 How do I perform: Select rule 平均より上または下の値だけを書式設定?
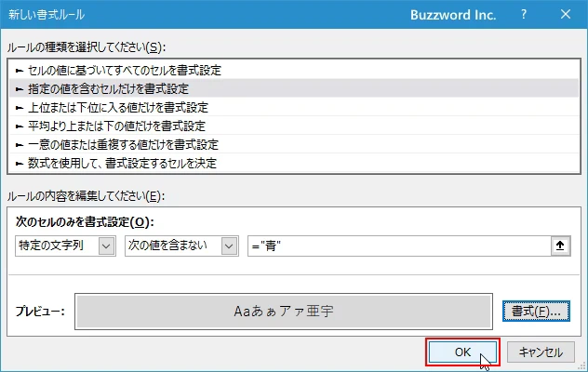[x=294, y=126]
